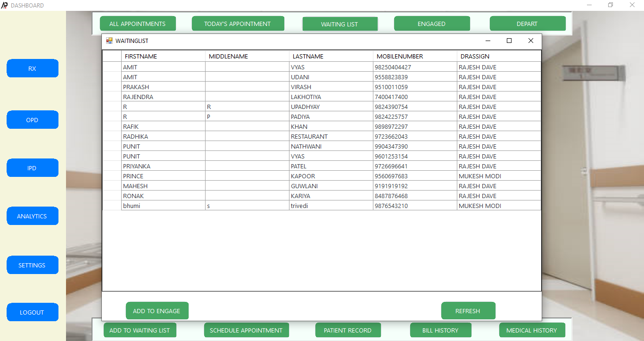
Task: Refresh the waiting list
Action: tap(468, 311)
